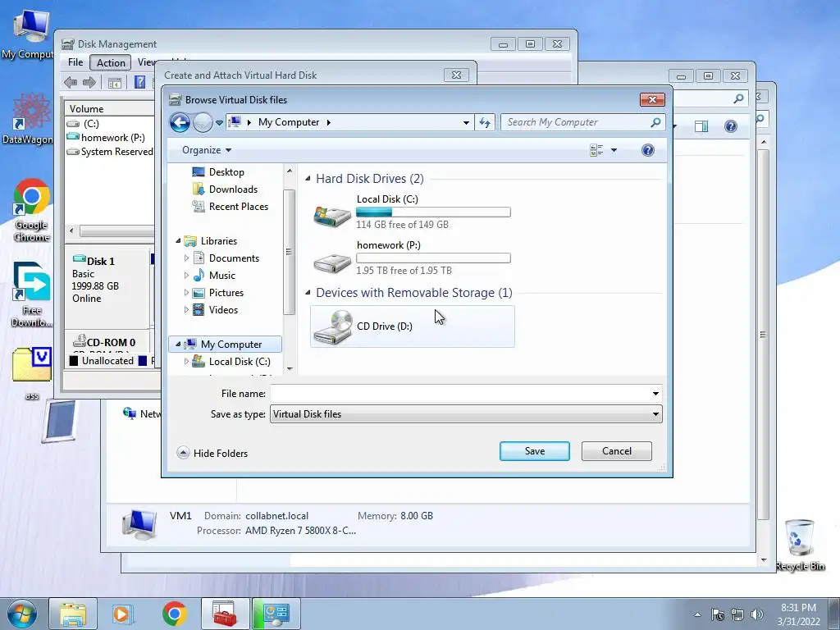This screenshot has height=630, width=840.
Task: Click Disk 1 in Disk Management
Action: [107, 288]
